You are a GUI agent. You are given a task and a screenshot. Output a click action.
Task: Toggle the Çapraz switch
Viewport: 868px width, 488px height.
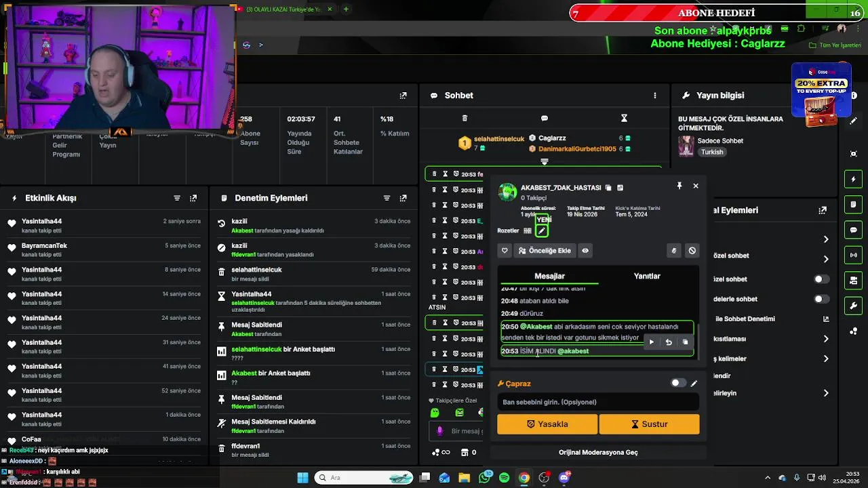(677, 383)
